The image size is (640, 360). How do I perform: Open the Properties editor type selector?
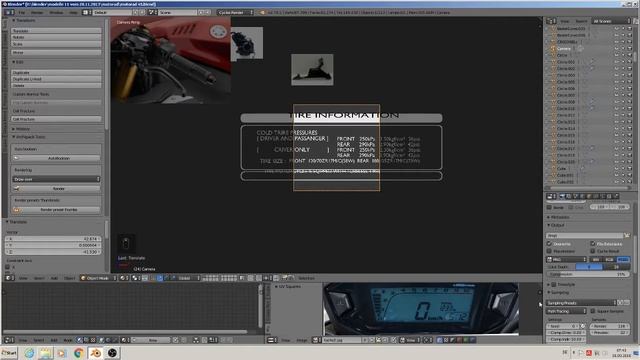[x=551, y=196]
